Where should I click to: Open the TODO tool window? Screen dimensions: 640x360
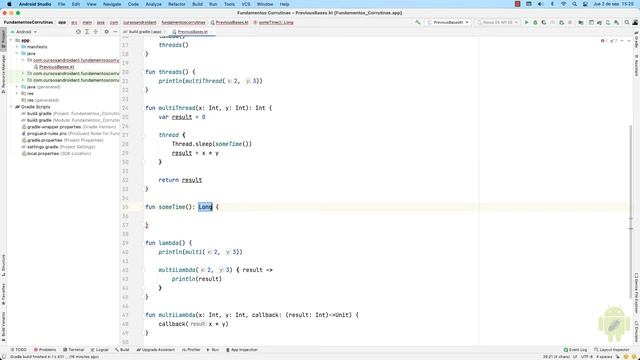pos(18,350)
